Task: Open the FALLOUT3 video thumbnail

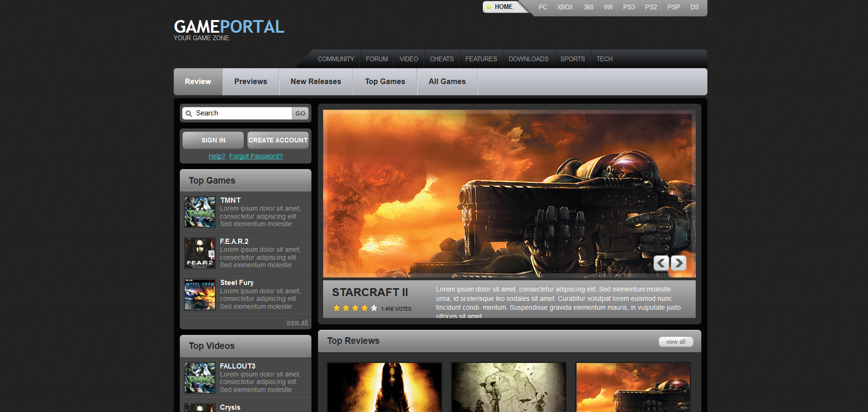Action: tap(199, 378)
